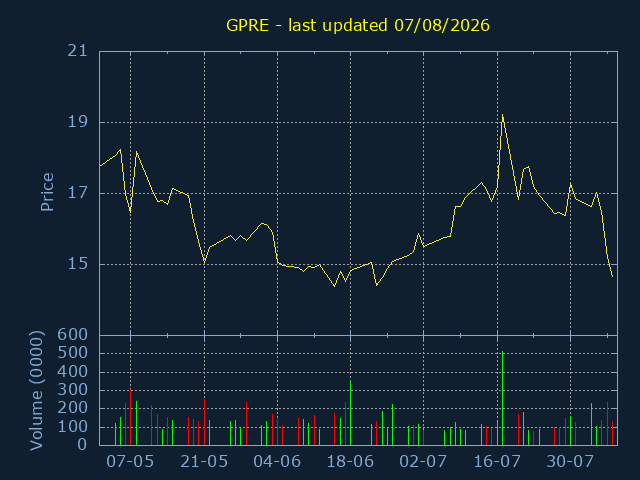This screenshot has width=640, height=480.
Task: Click the 04-06 date axis label
Action: pos(277,462)
